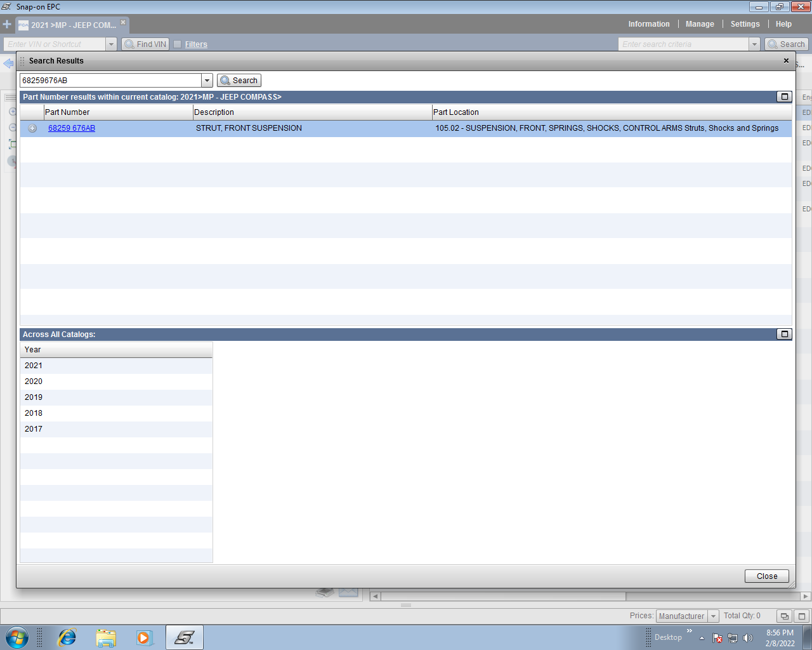812x650 pixels.
Task: Click the horizontal scrollbar right arrow
Action: click(806, 597)
